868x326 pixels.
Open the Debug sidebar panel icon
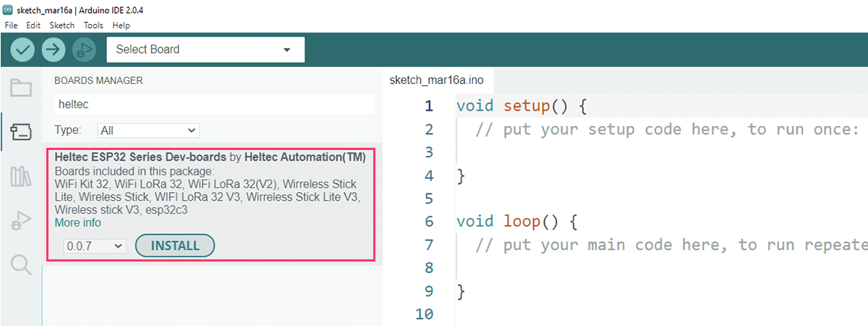point(21,220)
